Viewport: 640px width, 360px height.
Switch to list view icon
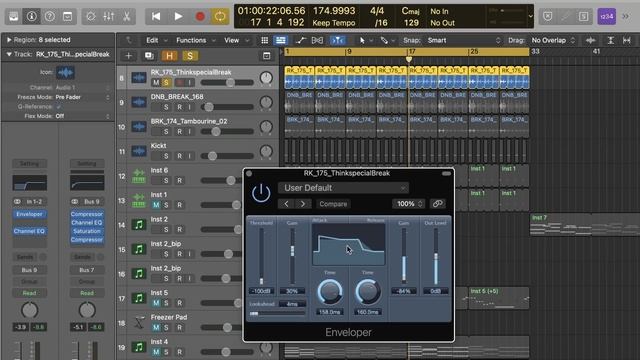(280, 40)
